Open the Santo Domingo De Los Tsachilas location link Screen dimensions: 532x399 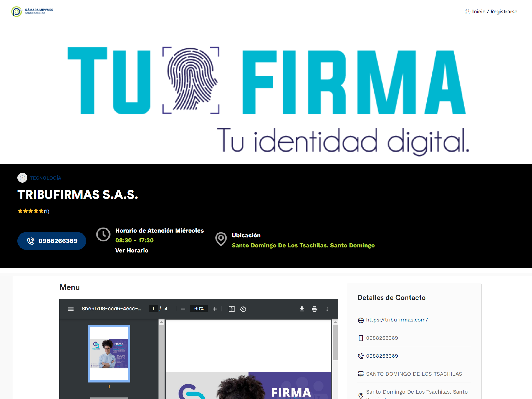pyautogui.click(x=303, y=245)
